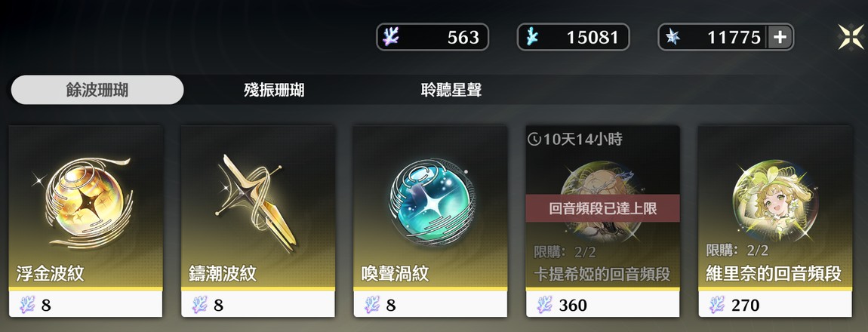Screen dimensions: 868x332
Task: Click the purple coral currency icon showing 563
Action: 391,37
